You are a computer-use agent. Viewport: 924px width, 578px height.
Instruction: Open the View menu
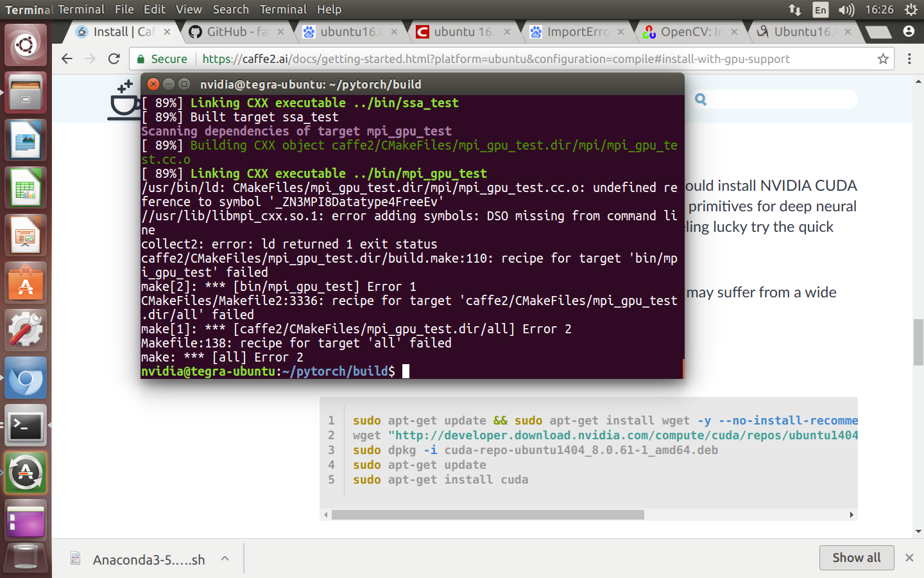[x=189, y=10]
